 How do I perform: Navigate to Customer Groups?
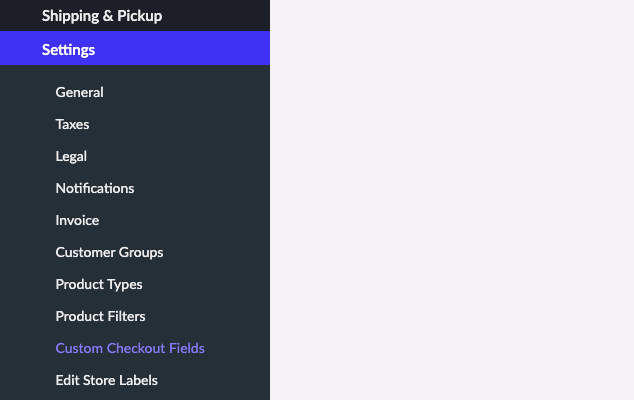(109, 252)
